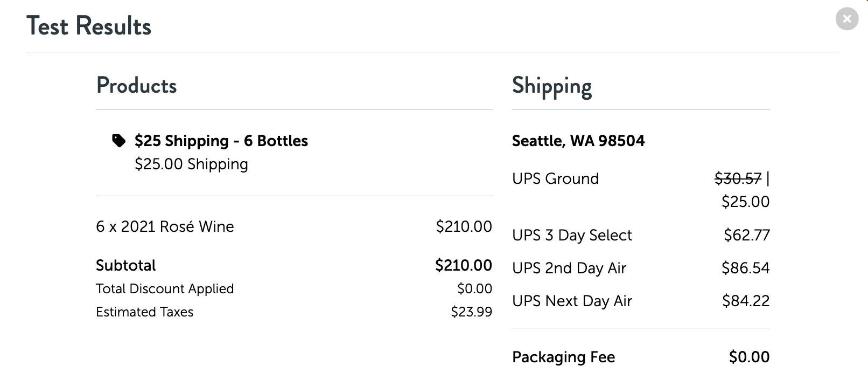Screen dimensions: 868x386
Task: Click the 6 x 2021 Rosé Wine line item
Action: 165,226
